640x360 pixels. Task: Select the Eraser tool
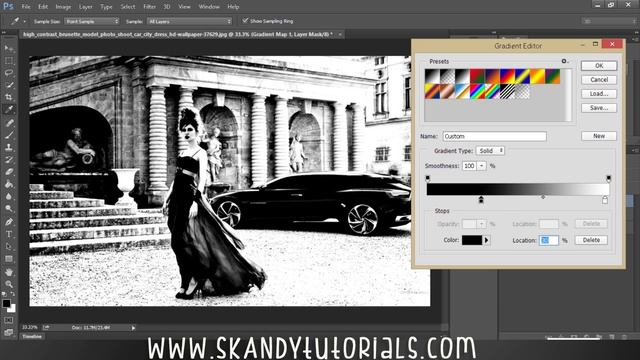9,172
